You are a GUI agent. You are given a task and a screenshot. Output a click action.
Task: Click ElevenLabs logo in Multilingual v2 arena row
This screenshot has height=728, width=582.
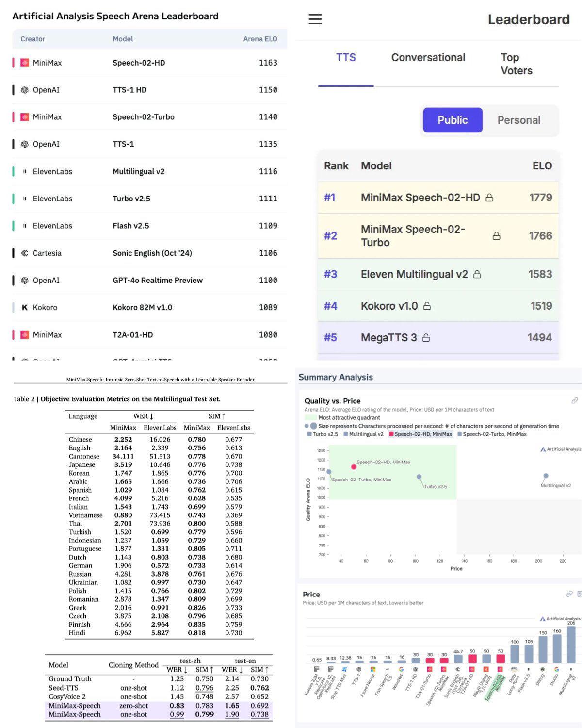pyautogui.click(x=25, y=171)
